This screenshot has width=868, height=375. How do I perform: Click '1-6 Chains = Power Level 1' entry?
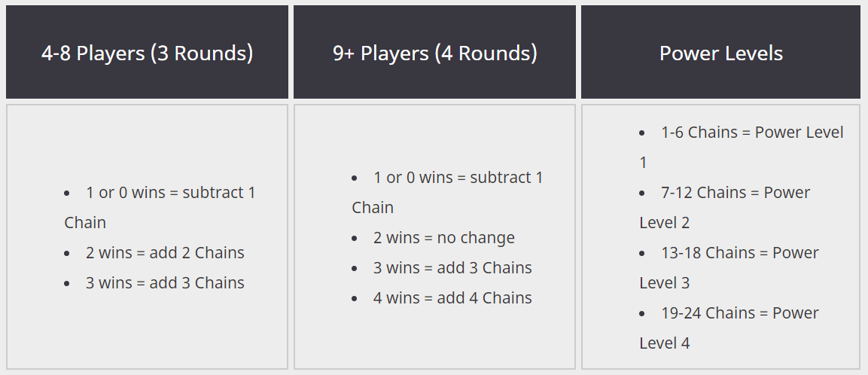742,148
